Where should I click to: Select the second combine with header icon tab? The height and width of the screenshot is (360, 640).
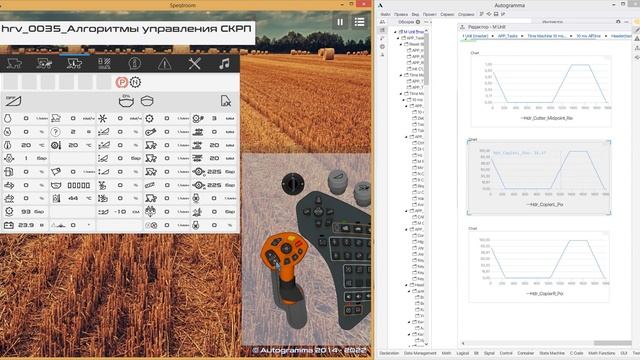pyautogui.click(x=44, y=64)
